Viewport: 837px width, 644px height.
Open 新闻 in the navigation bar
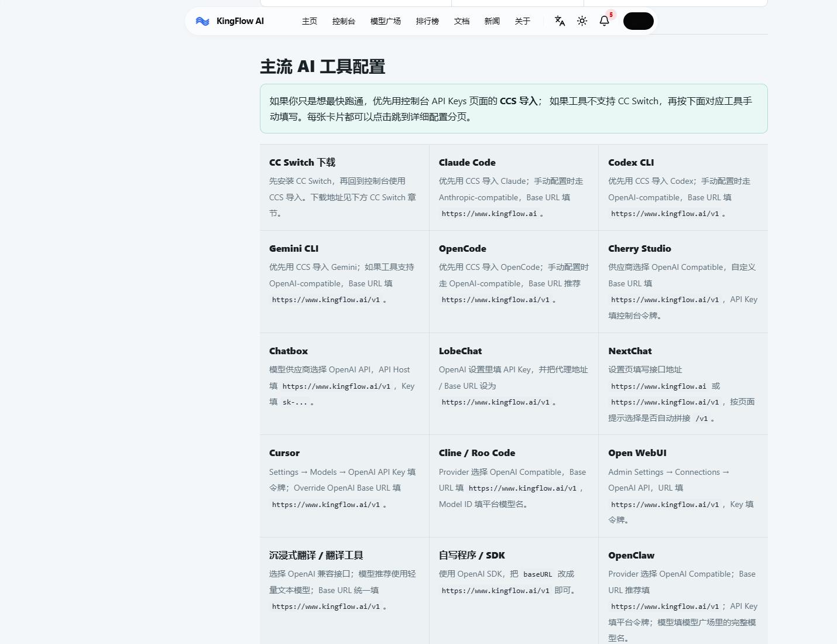(492, 21)
